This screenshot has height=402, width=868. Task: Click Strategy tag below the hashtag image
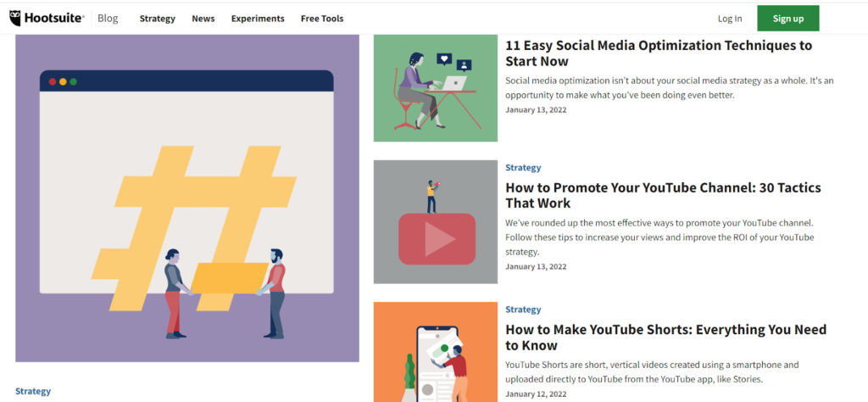point(33,391)
